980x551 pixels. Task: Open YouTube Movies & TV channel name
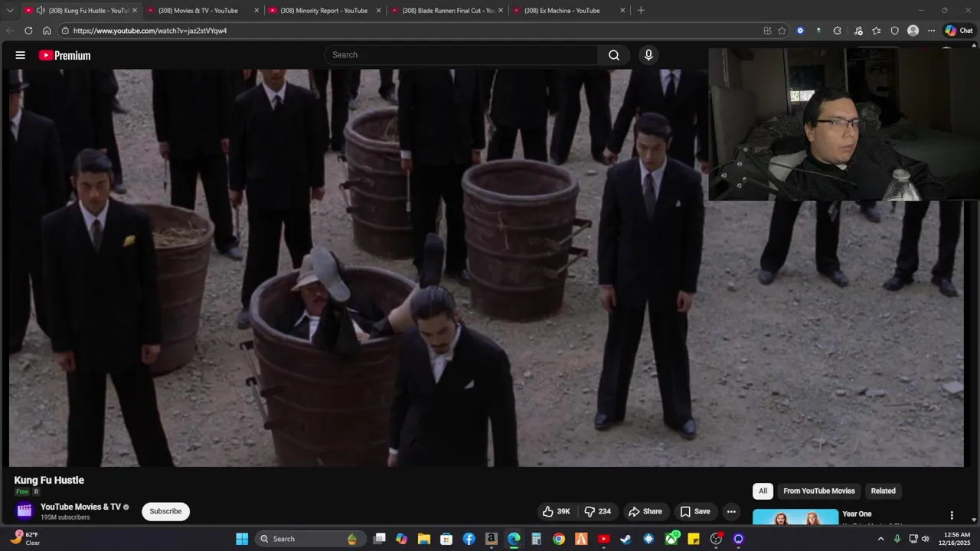click(x=80, y=507)
